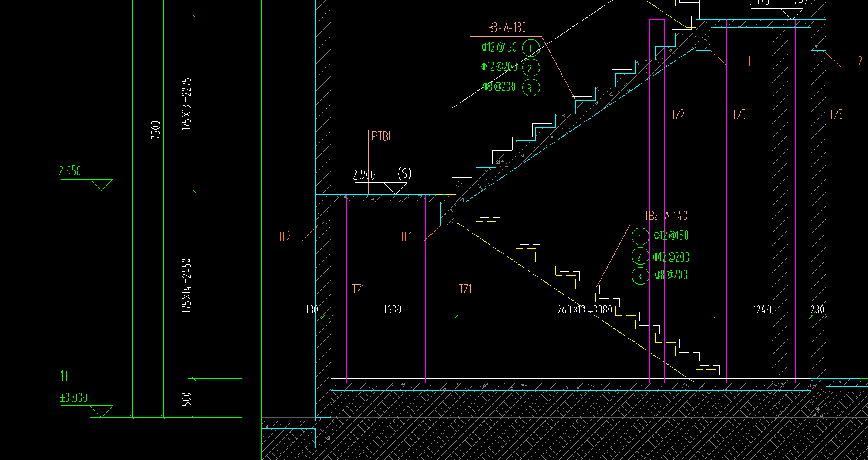Select Φ8@200 rebar text under TB2-A-140

671,275
